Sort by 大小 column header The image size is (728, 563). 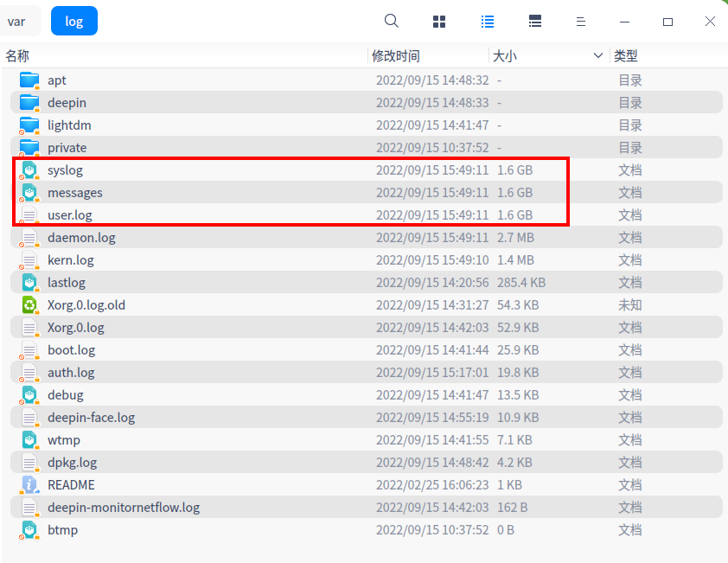[x=505, y=55]
